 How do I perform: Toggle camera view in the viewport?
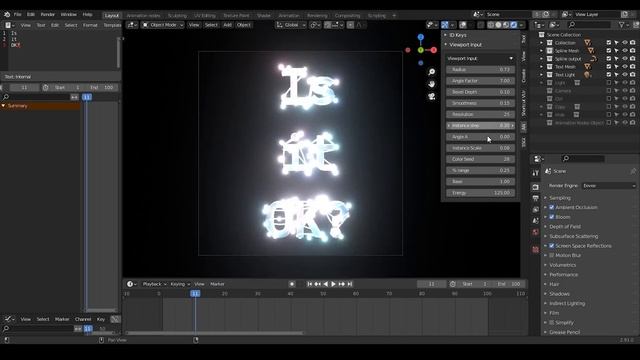(x=431, y=96)
